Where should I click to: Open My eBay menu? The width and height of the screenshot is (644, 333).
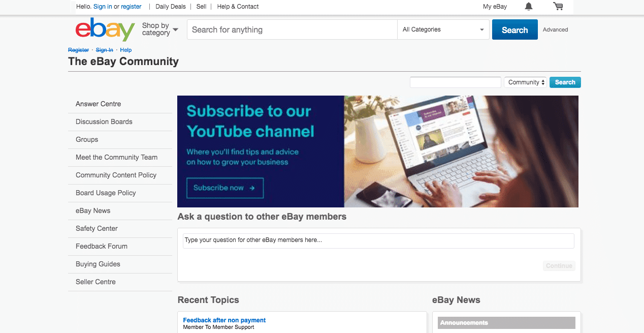[495, 7]
